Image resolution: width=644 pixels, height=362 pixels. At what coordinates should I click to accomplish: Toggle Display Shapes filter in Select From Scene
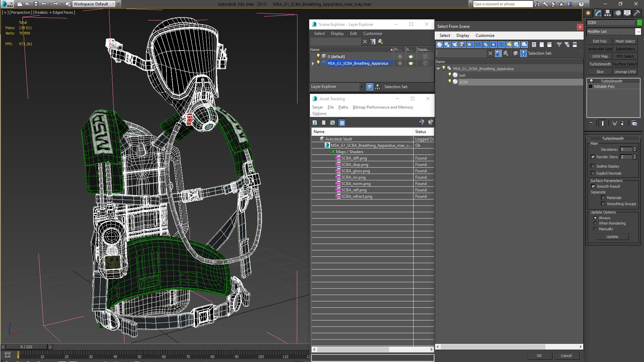(447, 45)
